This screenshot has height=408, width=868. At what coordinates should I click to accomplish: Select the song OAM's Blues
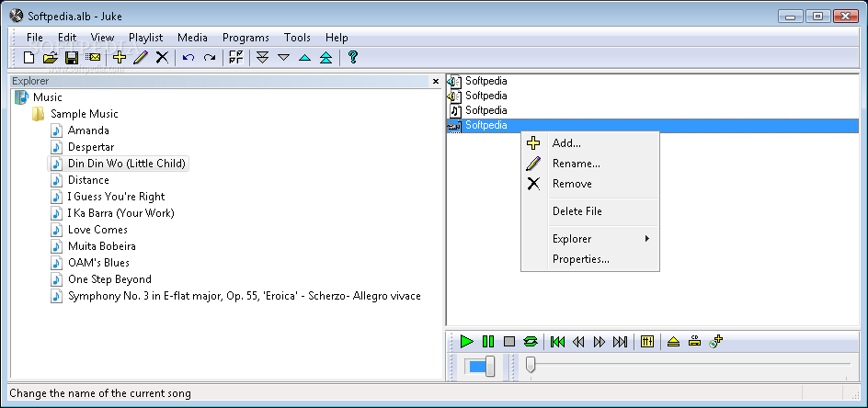[98, 263]
